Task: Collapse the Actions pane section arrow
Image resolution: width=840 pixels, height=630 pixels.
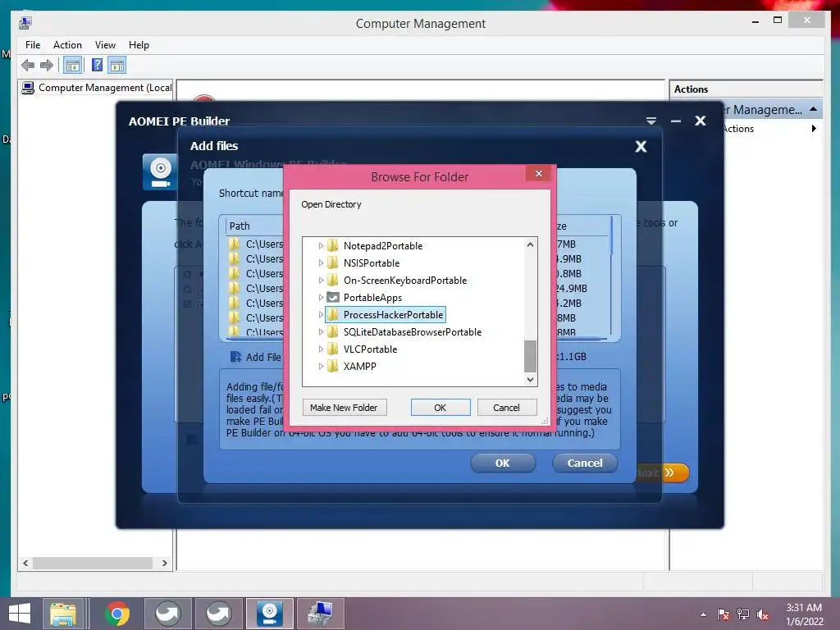Action: pyautogui.click(x=813, y=109)
